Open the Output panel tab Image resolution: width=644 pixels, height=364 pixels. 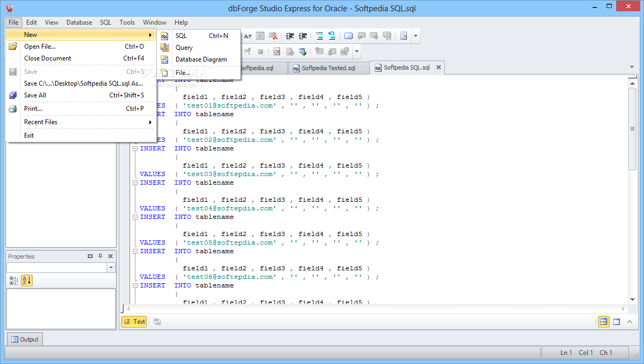pyautogui.click(x=25, y=339)
